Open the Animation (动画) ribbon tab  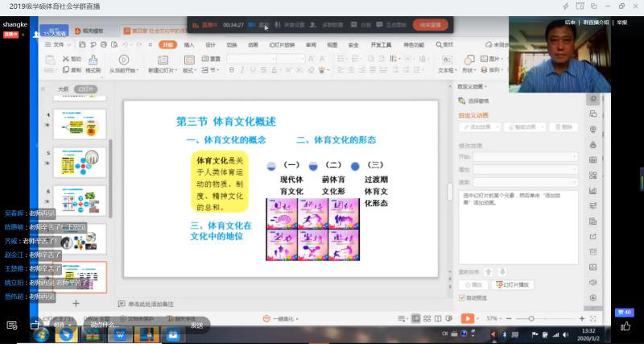pyautogui.click(x=253, y=45)
